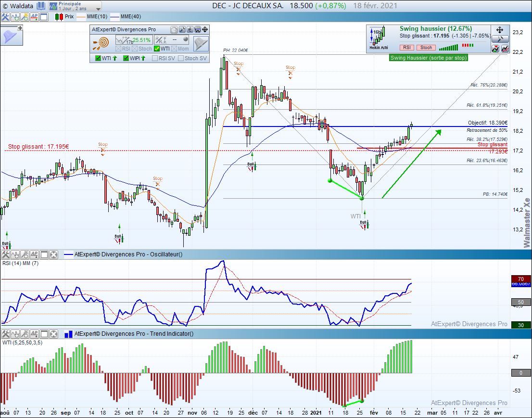532x418 pixels.
Task: Click the bell alert button in Divergences Pro
Action: 201,44
